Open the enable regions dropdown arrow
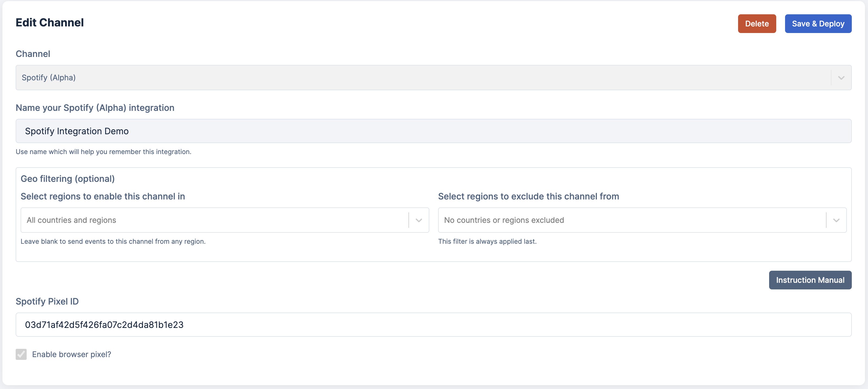The width and height of the screenshot is (868, 389). 419,220
